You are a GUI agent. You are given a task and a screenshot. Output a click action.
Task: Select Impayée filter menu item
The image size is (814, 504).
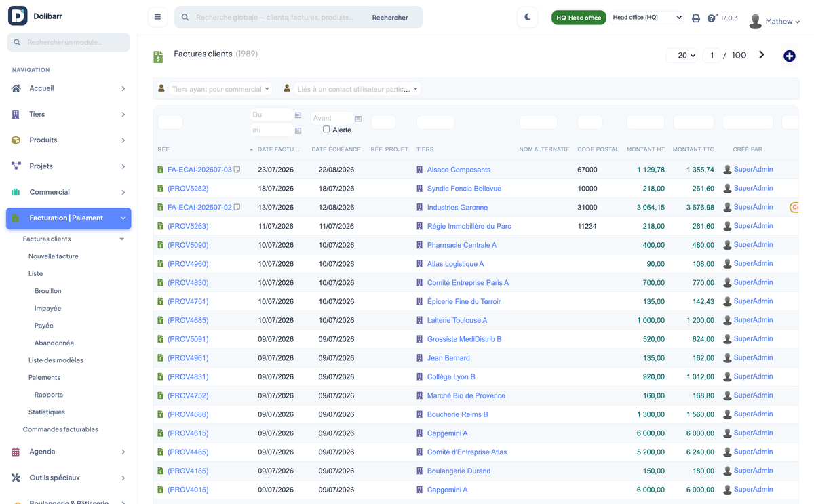point(48,308)
